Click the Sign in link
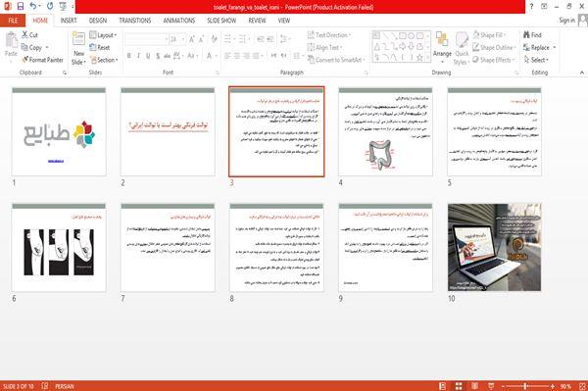 567,21
